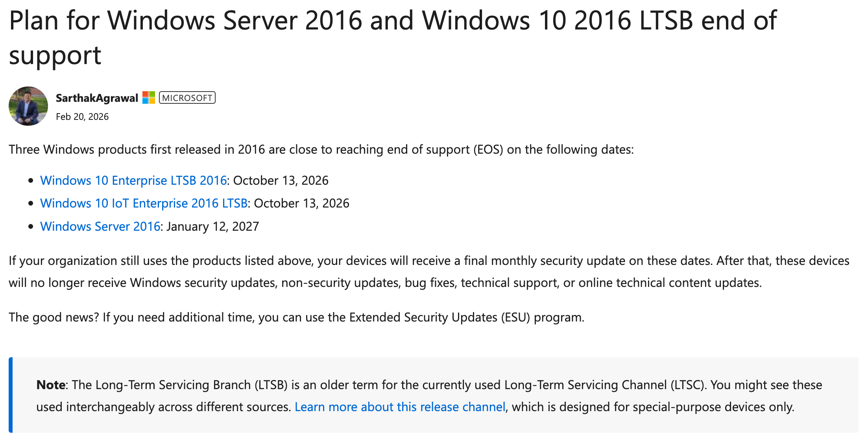Click the October 13, 2026 text after IoT link
The height and width of the screenshot is (441, 868).
tap(301, 203)
